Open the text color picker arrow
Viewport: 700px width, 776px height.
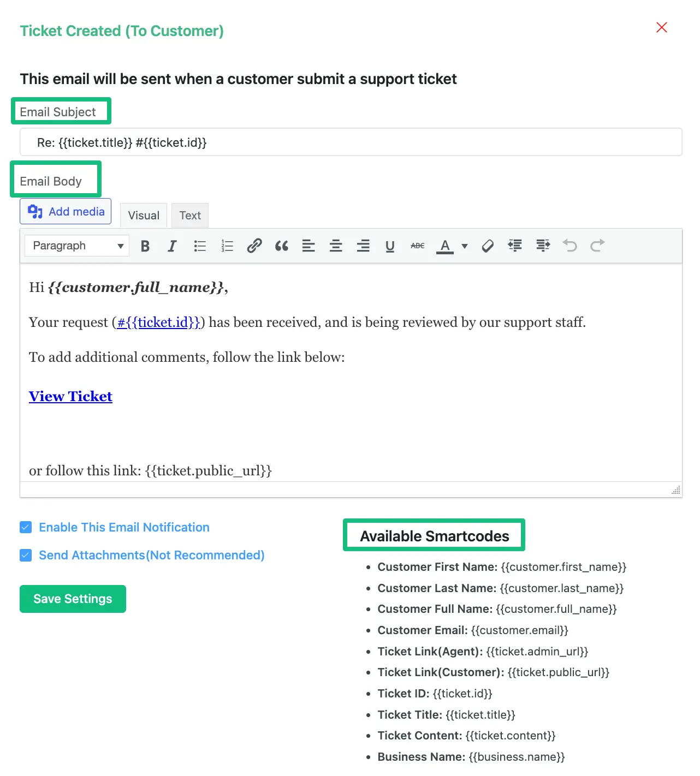pos(465,246)
